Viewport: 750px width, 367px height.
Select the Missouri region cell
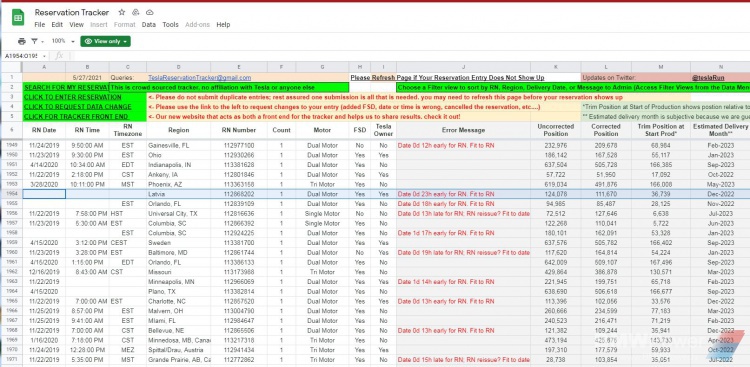click(178, 272)
